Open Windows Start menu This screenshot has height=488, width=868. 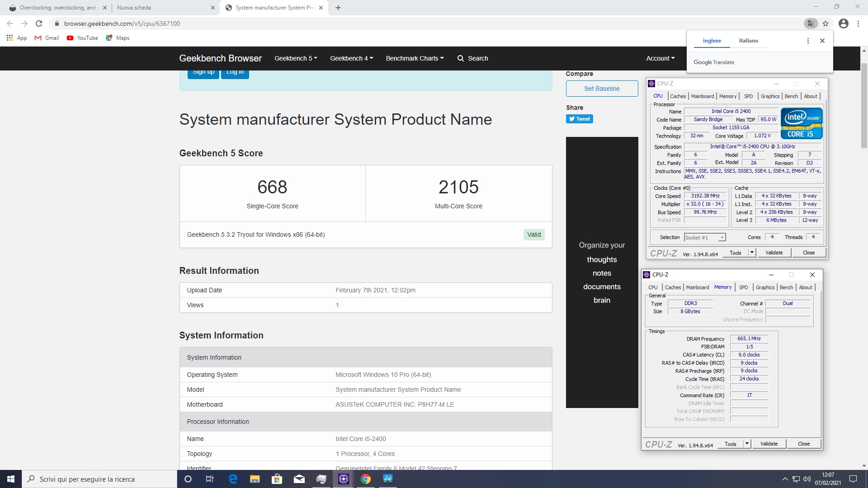pos(11,479)
